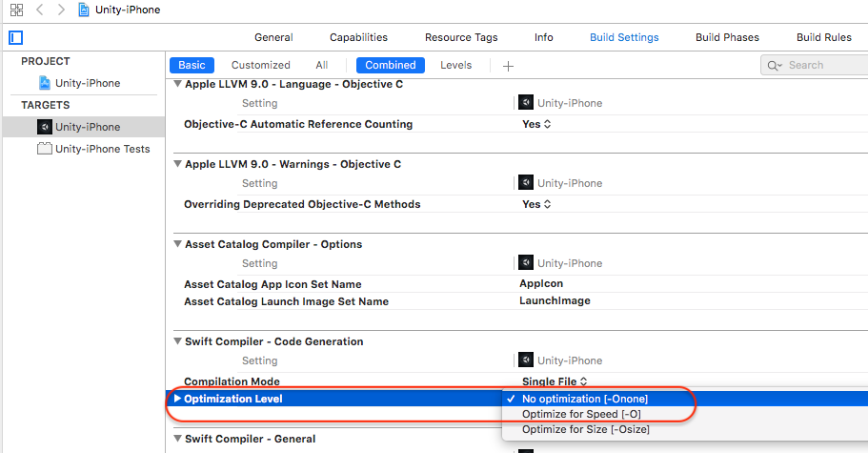Select the Compilation Mode setting label
868x453 pixels.
point(232,381)
